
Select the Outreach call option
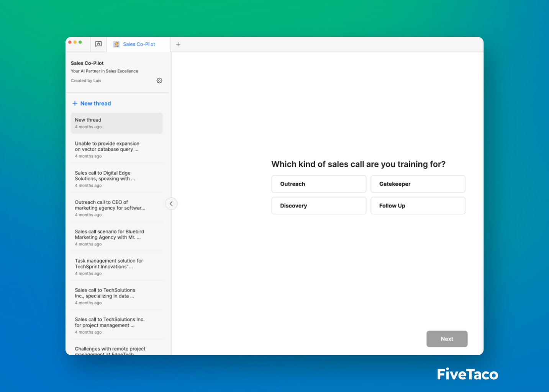[x=319, y=184]
